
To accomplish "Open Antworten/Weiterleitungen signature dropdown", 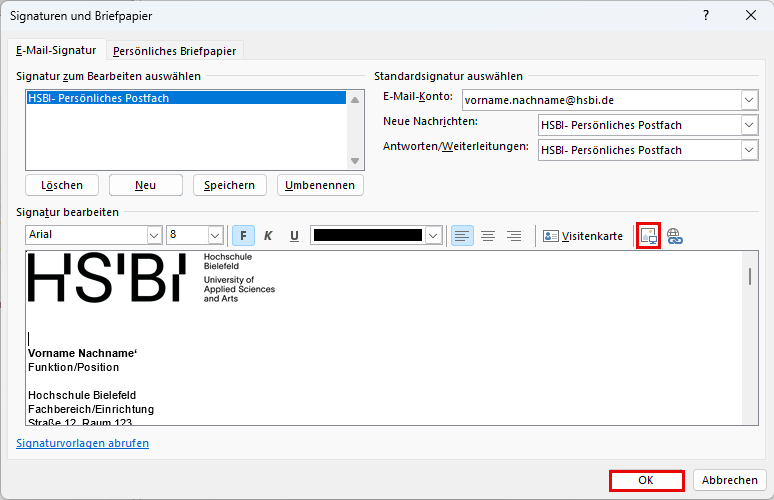I will pos(749,150).
